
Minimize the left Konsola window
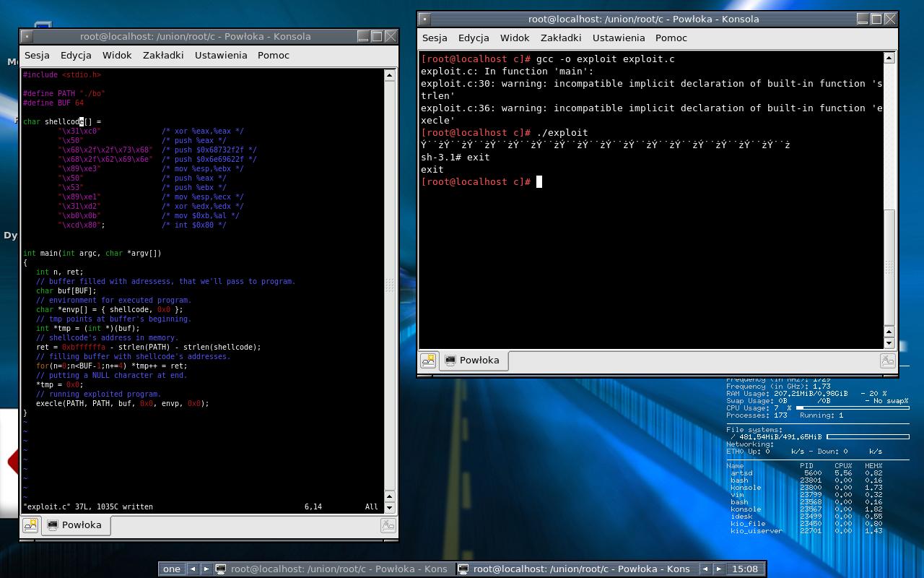coord(363,36)
